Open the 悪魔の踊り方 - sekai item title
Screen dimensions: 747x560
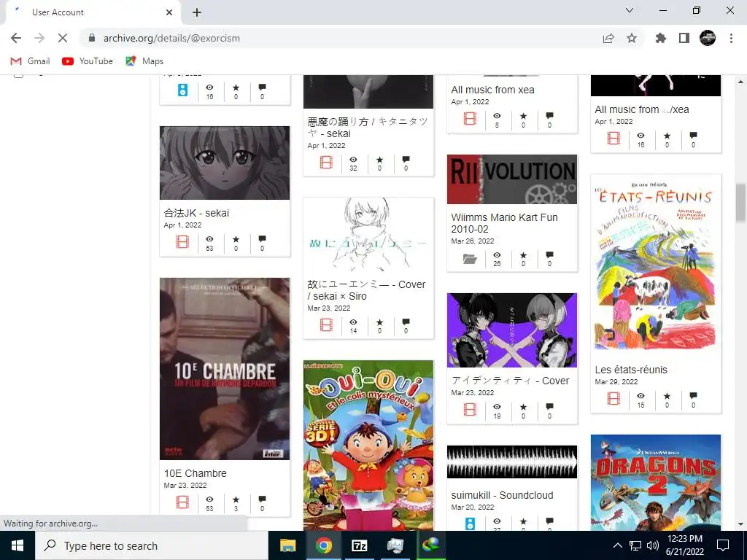tap(368, 128)
